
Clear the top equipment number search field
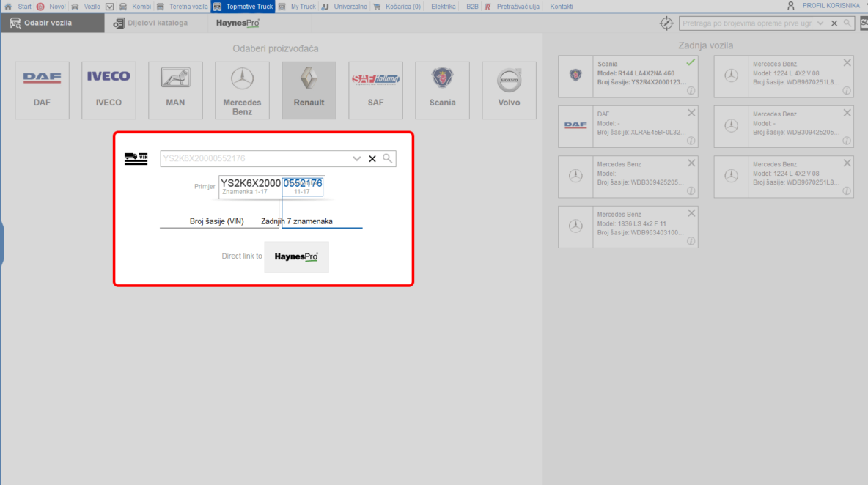[x=834, y=23]
